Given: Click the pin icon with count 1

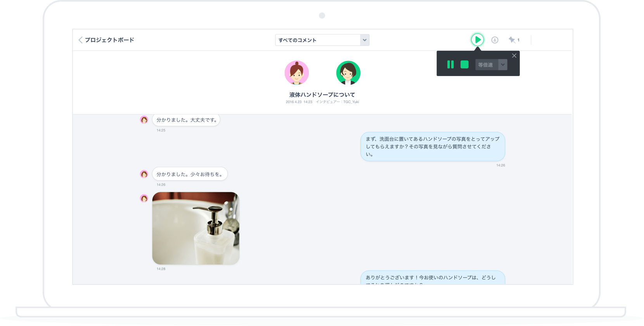Looking at the screenshot, I should point(514,40).
